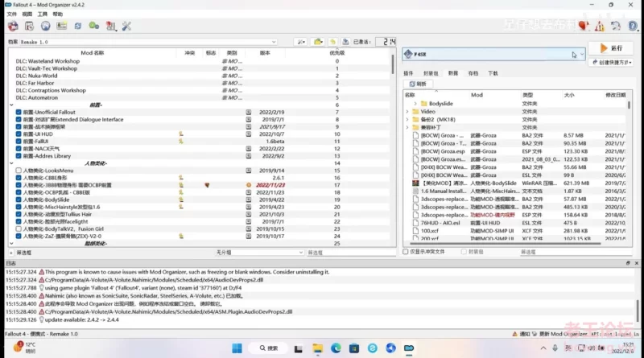This screenshot has width=644, height=358.
Task: Open the mod list tools dropdown
Action: 301,42
